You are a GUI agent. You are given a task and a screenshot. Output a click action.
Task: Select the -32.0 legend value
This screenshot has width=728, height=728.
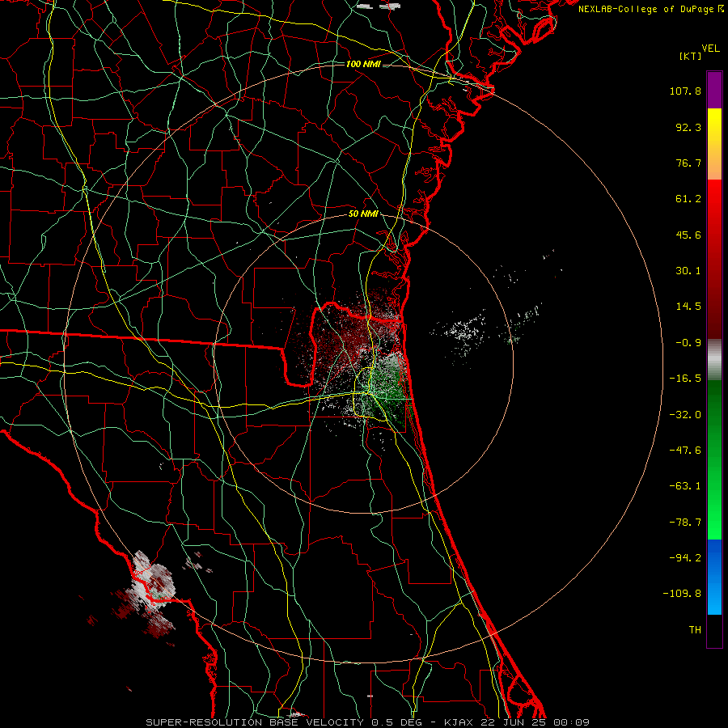pyautogui.click(x=685, y=415)
